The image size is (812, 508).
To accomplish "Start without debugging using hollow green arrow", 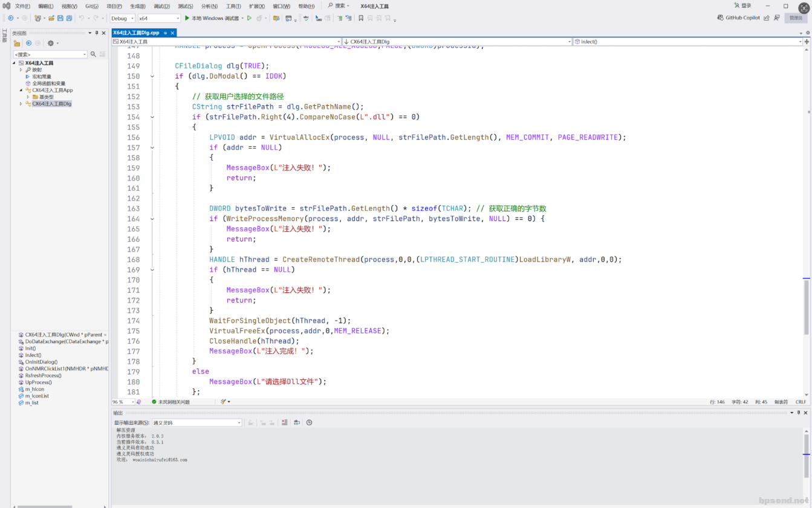I will [x=249, y=18].
